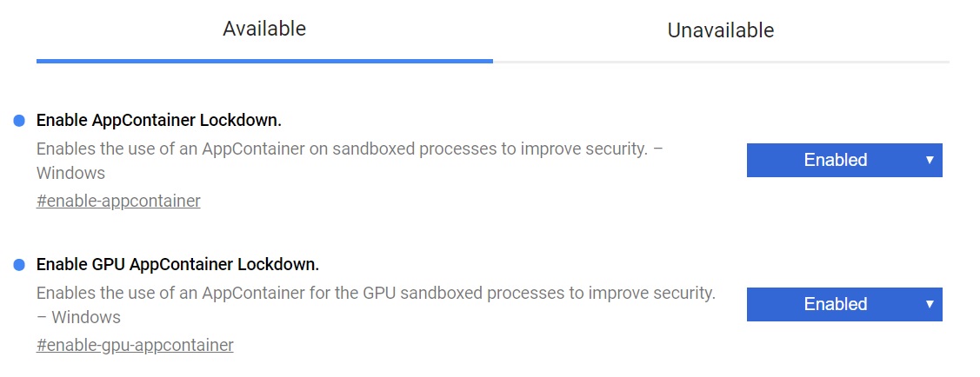Expand the Enable GPU AppContainer Lockdown dropdown
This screenshot has width=980, height=377.
point(843,305)
